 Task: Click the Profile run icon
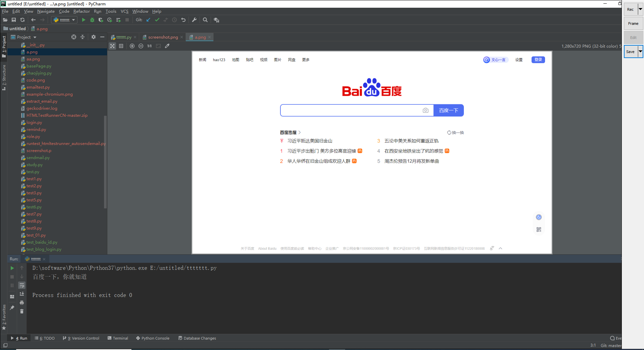109,20
